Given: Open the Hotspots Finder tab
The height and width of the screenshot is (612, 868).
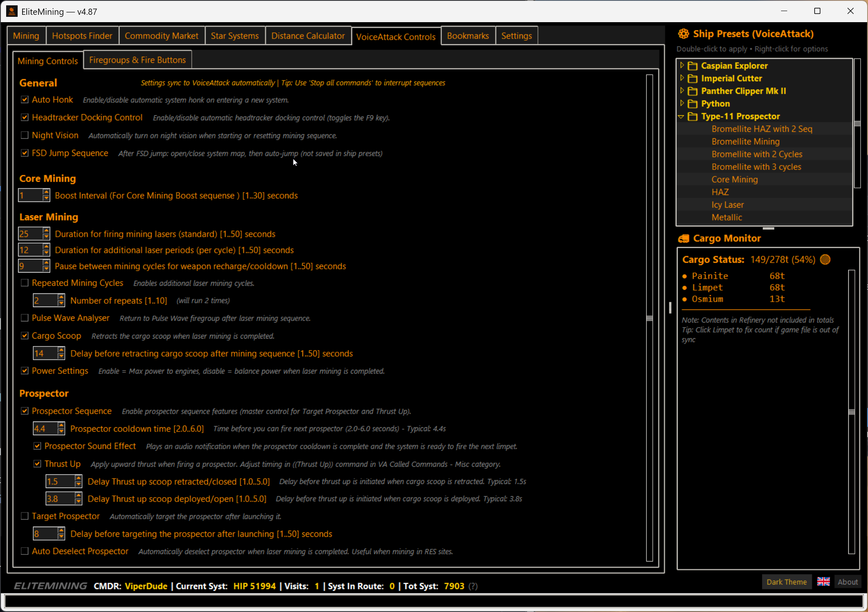Looking at the screenshot, I should pyautogui.click(x=82, y=36).
